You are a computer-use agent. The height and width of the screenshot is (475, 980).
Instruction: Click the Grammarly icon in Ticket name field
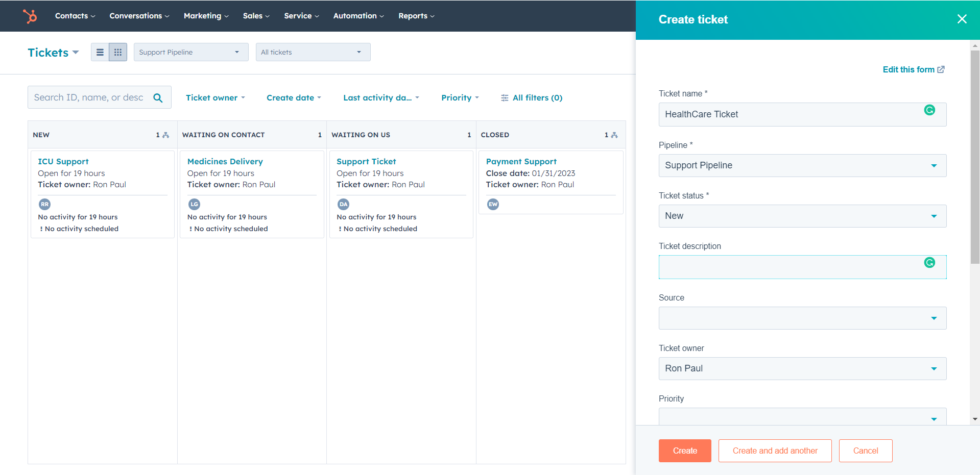pyautogui.click(x=930, y=110)
